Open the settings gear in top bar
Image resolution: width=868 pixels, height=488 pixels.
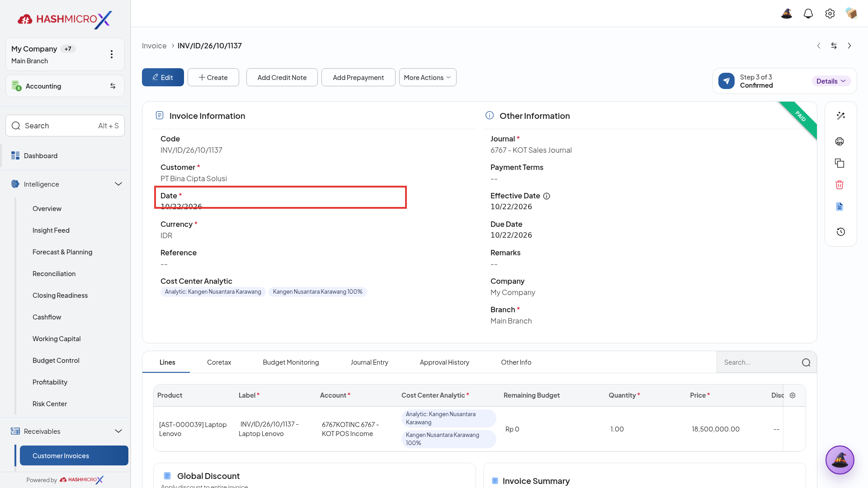tap(830, 14)
